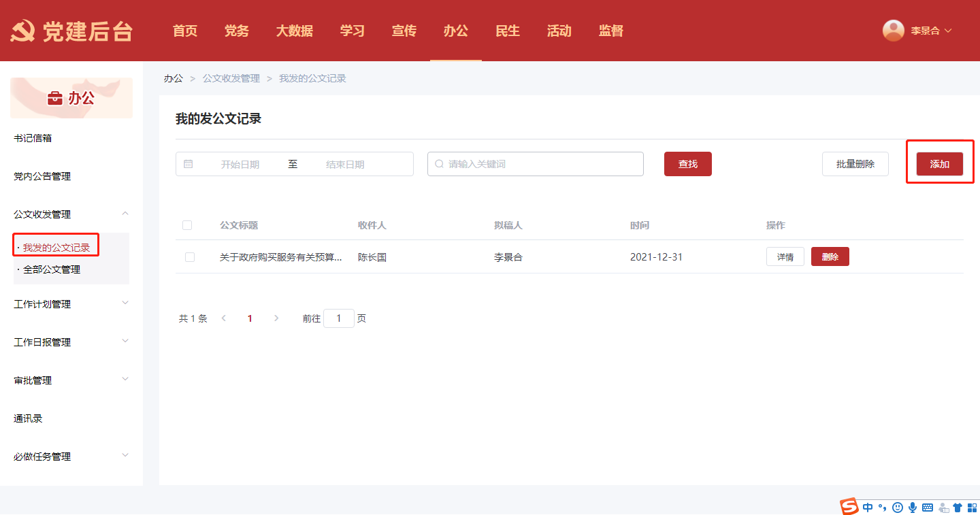The width and height of the screenshot is (980, 515).
Task: Open the Sogou toolbox grid icon
Action: coord(971,507)
